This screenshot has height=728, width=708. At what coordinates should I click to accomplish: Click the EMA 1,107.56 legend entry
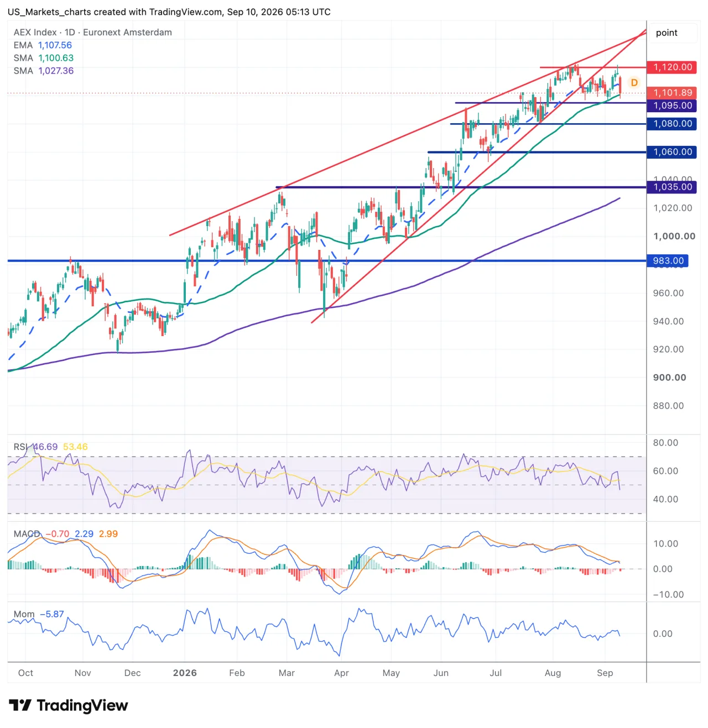pos(43,45)
